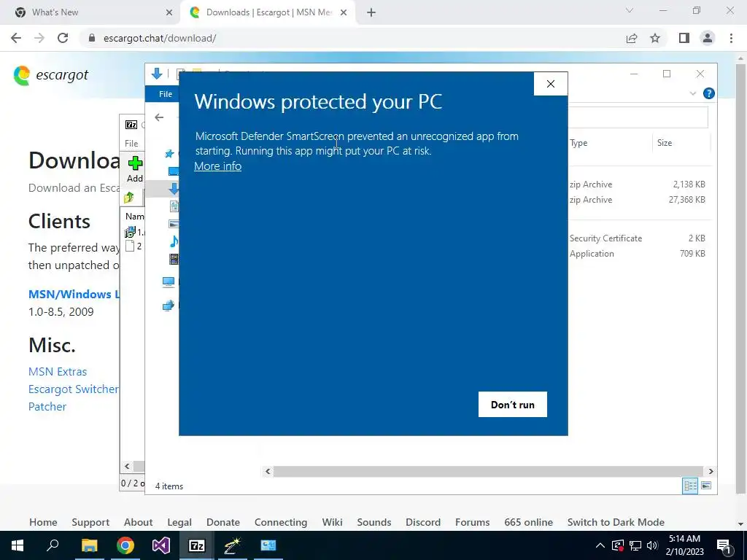Select the Application 709 KB file row

click(x=638, y=253)
